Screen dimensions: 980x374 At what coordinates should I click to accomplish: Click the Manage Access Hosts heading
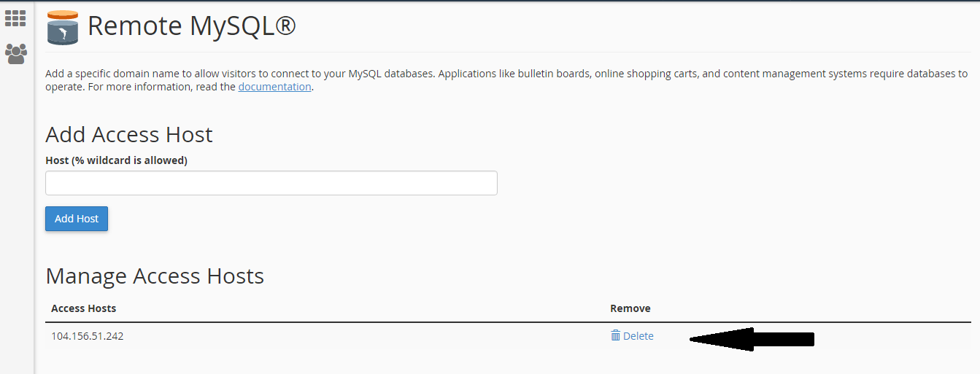(154, 276)
